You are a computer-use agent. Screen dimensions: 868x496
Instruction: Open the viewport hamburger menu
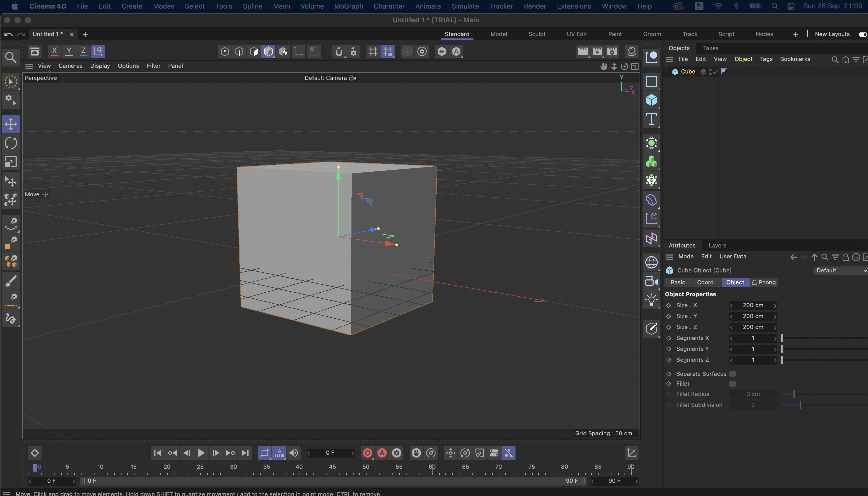pos(29,66)
